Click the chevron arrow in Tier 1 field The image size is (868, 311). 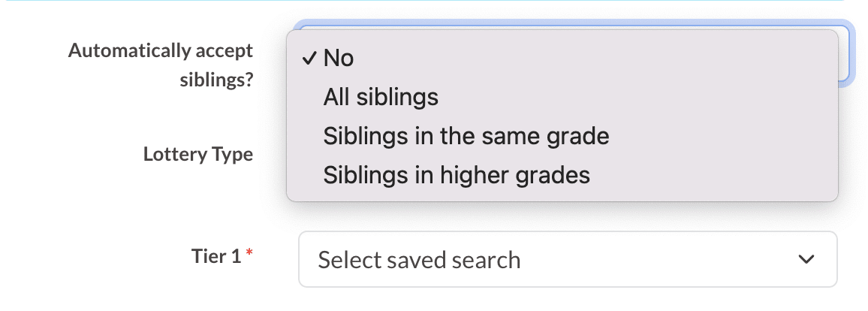pyautogui.click(x=806, y=259)
